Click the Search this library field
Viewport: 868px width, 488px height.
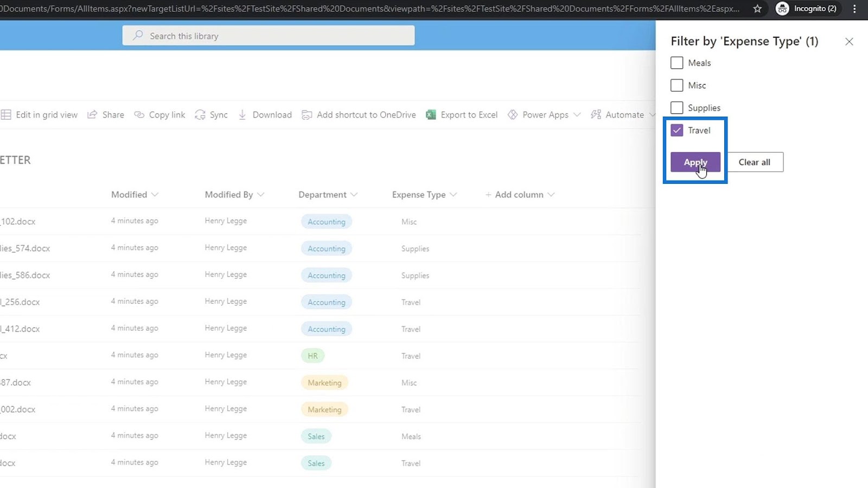269,36
